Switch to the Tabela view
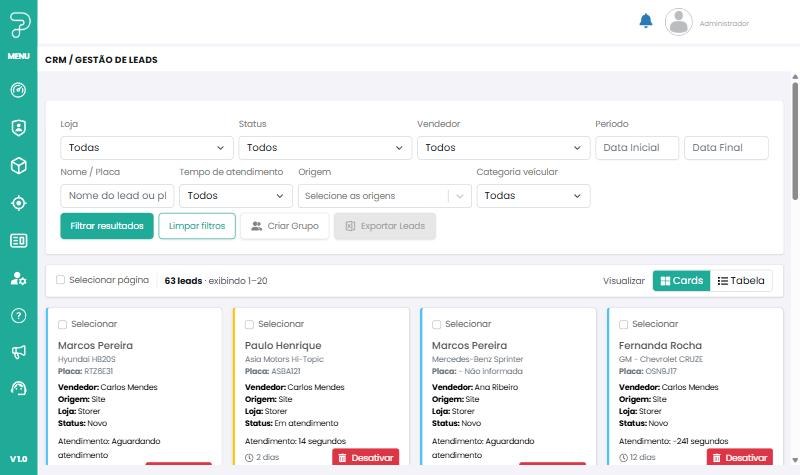800x475 pixels. click(741, 281)
